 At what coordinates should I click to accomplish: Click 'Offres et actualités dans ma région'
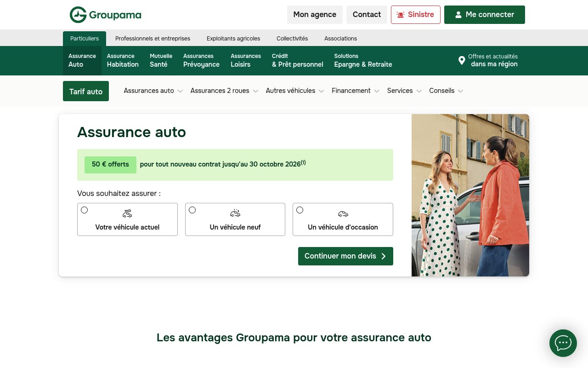pyautogui.click(x=488, y=60)
